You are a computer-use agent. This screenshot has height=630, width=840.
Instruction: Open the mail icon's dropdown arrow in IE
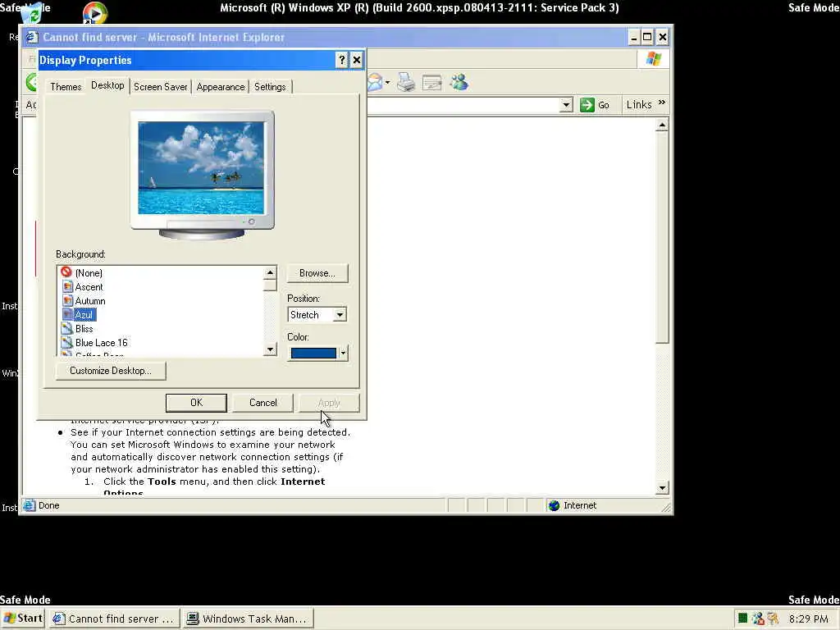pos(387,83)
